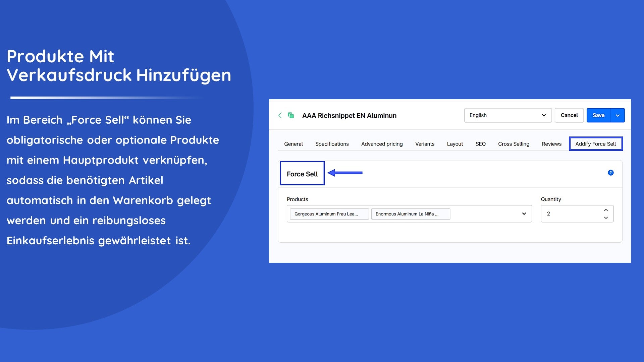Expand the Save button dropdown arrow

pos(618,115)
